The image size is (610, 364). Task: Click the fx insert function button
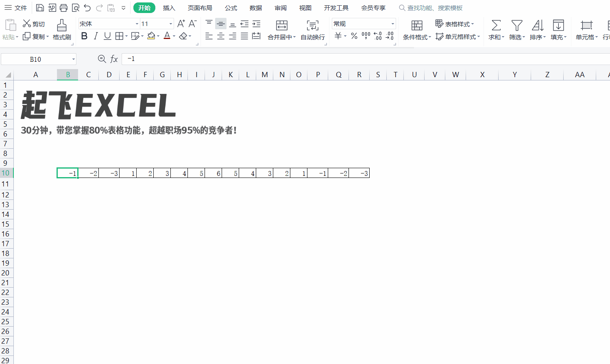coord(114,59)
